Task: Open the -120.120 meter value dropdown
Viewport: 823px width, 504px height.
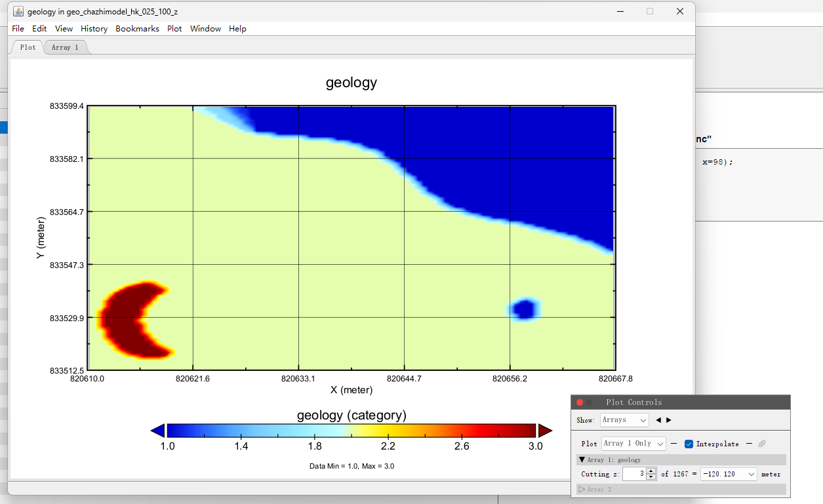Action: (x=729, y=474)
